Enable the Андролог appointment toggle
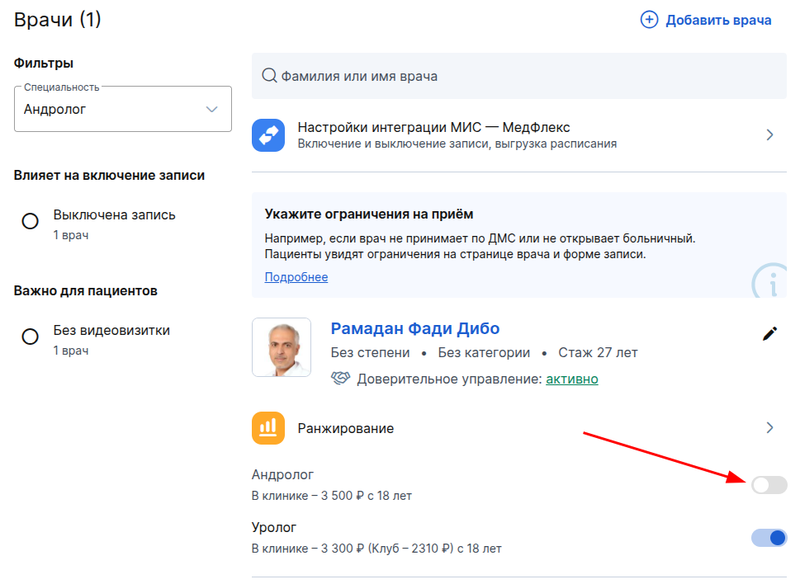Viewport: 800px width, 584px height. (769, 485)
